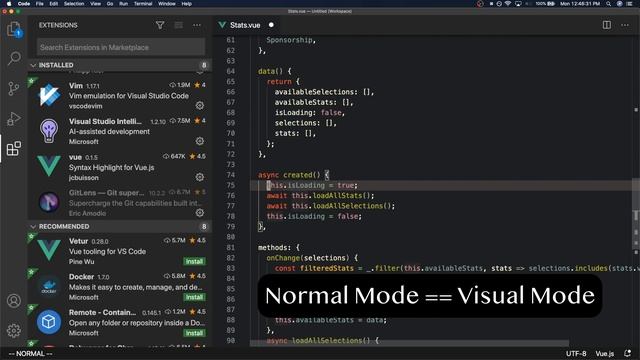Open the Help menu
The height and width of the screenshot is (360, 640).
pyautogui.click(x=187, y=4)
